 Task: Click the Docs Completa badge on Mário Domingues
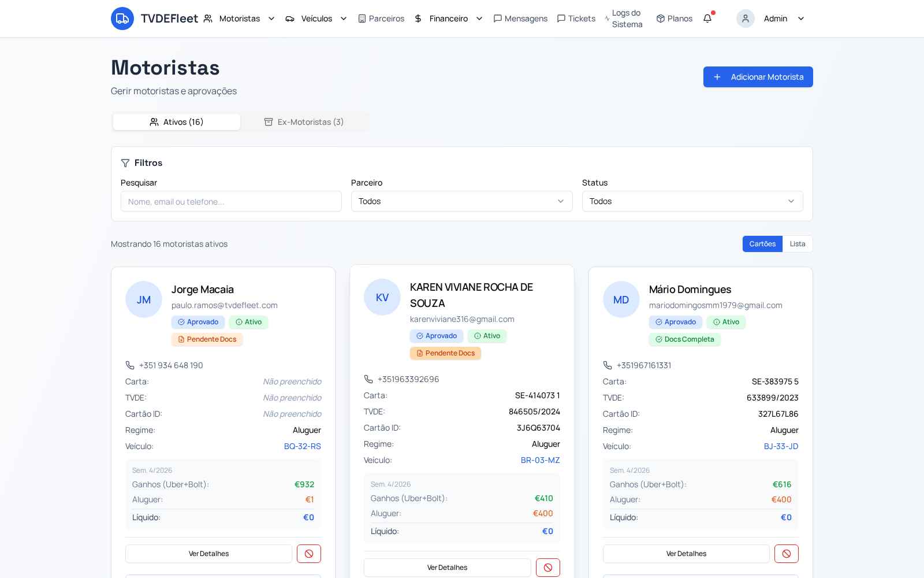tap(685, 339)
